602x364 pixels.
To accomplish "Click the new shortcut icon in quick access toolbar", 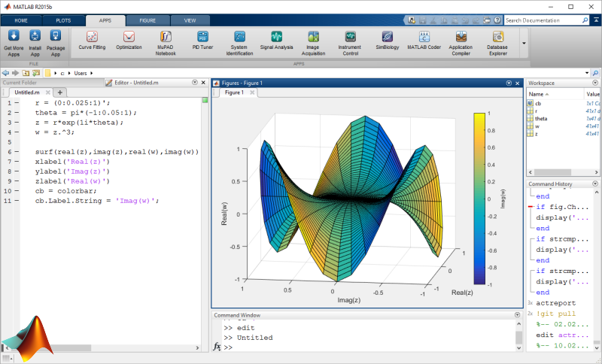I will click(412, 20).
